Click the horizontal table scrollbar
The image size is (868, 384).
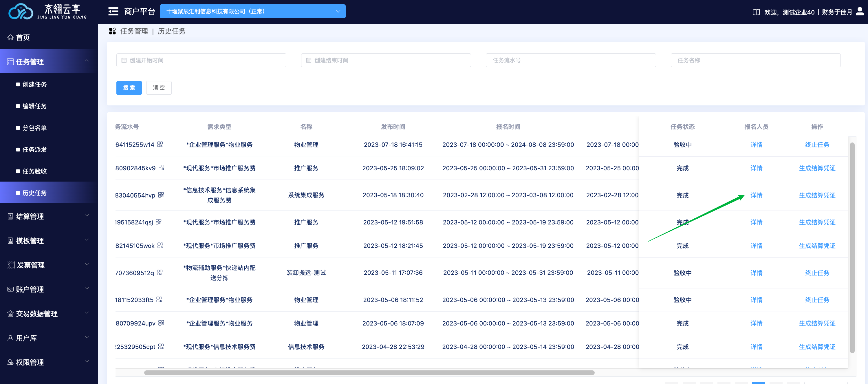[x=369, y=372]
